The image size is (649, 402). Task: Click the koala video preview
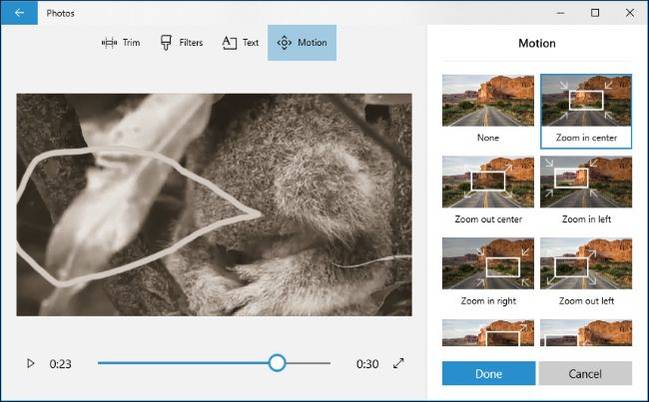click(214, 205)
